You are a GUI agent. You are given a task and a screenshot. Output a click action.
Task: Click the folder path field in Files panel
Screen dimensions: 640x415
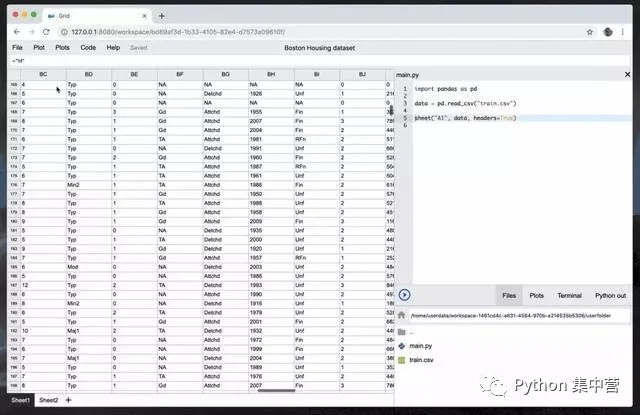click(x=518, y=315)
